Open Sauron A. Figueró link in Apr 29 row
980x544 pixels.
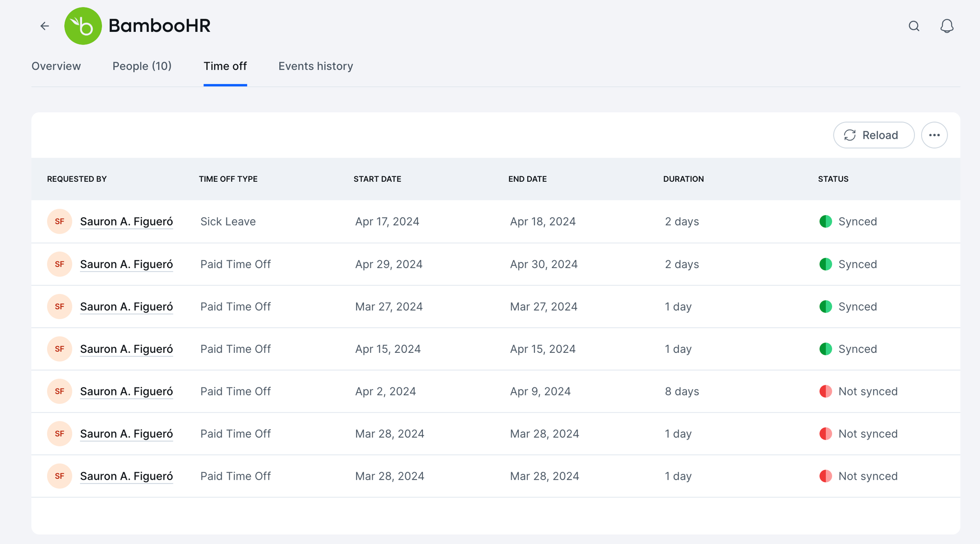coord(126,264)
